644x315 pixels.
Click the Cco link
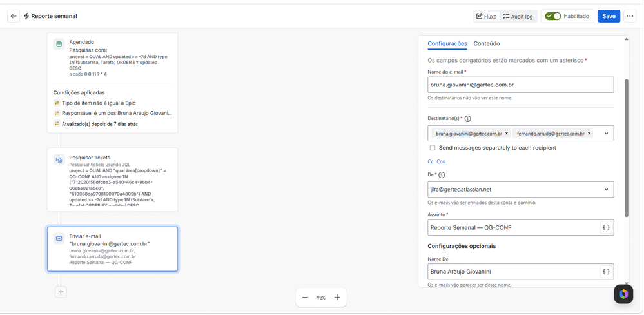441,161
